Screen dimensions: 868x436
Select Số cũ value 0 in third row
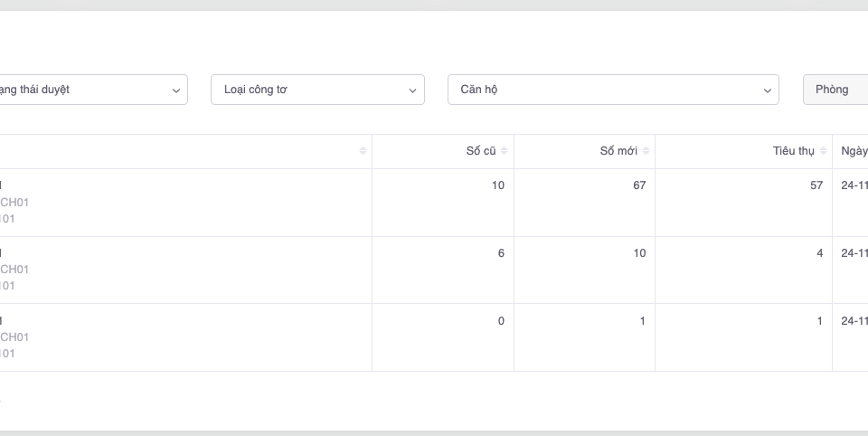pyautogui.click(x=501, y=321)
